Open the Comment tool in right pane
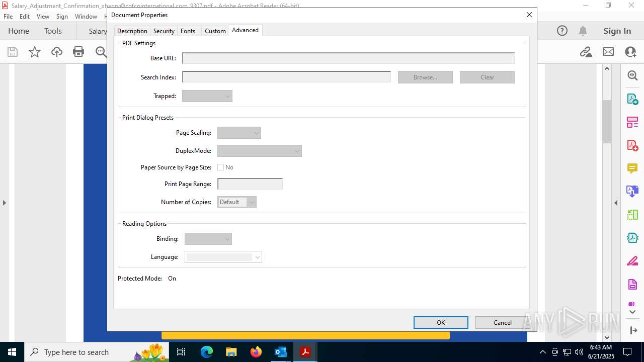Screen dimensions: 644x362 coord(632,168)
